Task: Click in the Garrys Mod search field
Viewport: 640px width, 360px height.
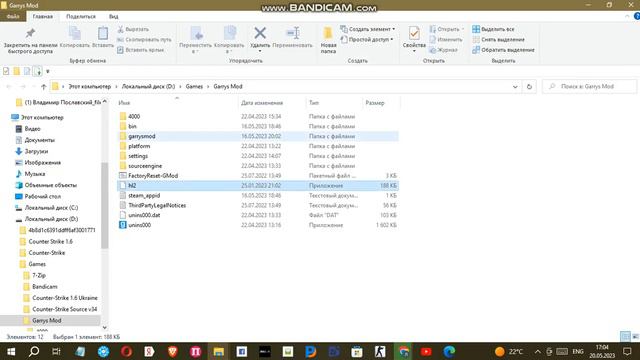Action: (x=589, y=87)
